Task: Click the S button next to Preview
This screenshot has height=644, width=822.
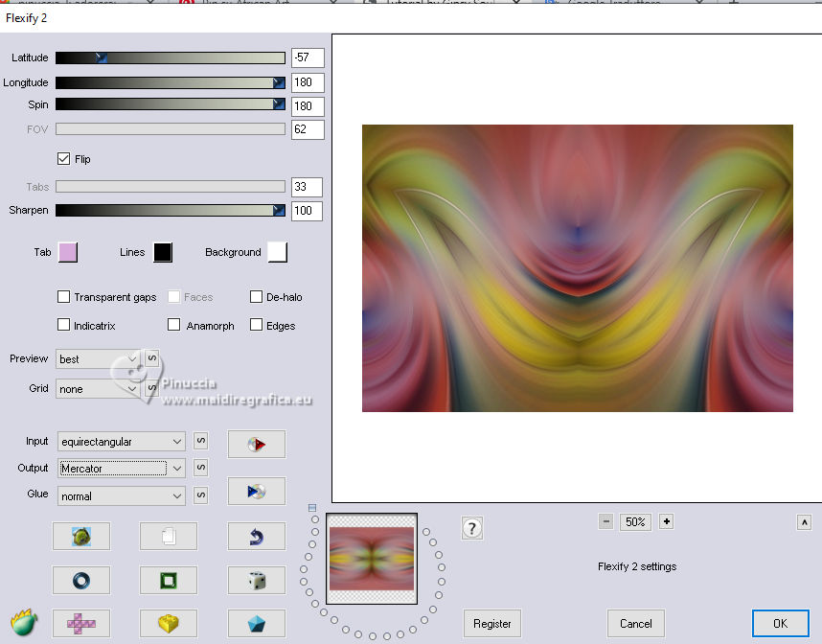Action: (x=152, y=358)
